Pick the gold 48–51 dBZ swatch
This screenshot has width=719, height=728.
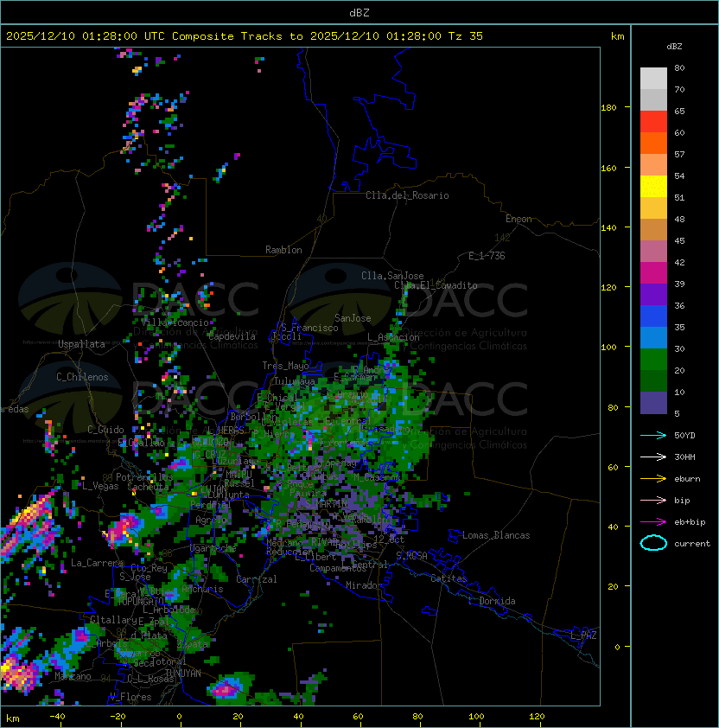click(653, 208)
